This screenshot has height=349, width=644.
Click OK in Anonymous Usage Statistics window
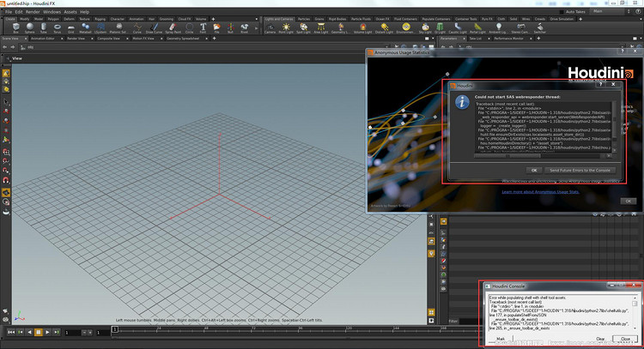(x=628, y=201)
